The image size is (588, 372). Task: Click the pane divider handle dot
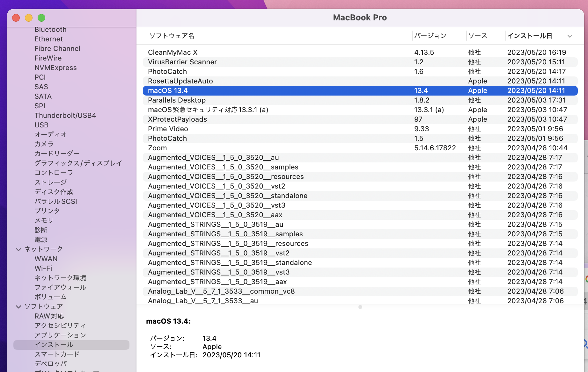360,307
